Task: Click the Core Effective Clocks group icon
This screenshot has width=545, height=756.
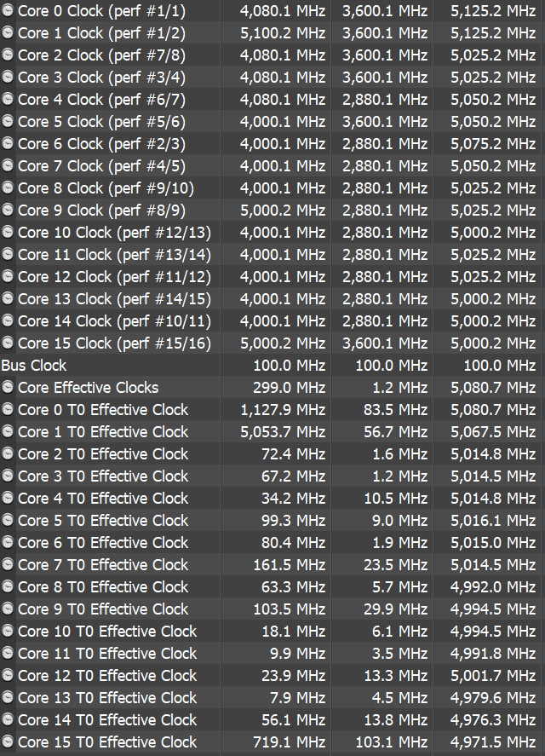Action: coord(7,388)
